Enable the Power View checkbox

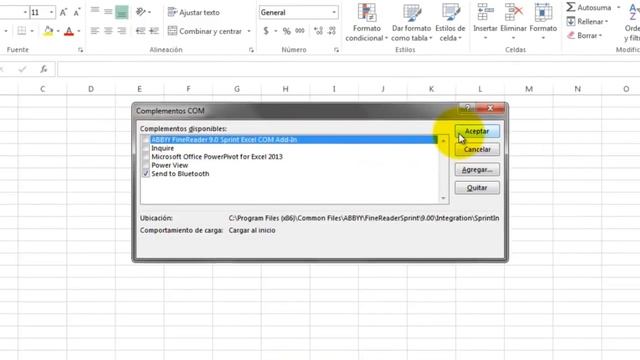pyautogui.click(x=146, y=165)
